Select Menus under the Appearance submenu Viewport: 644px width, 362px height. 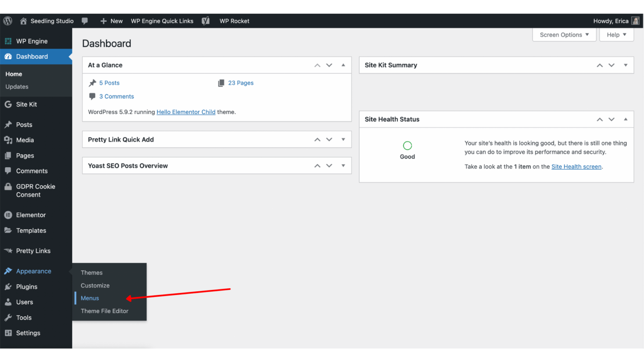pos(90,298)
